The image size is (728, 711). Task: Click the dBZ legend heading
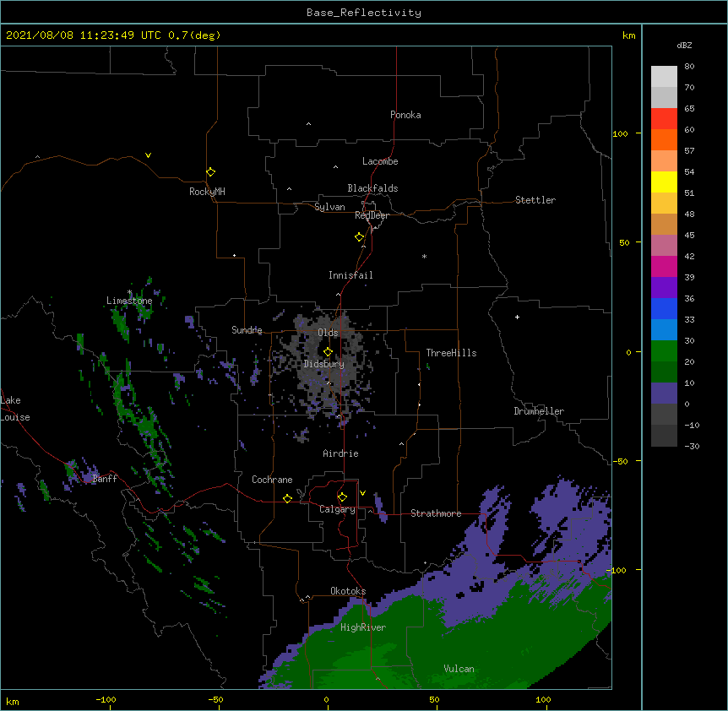684,46
